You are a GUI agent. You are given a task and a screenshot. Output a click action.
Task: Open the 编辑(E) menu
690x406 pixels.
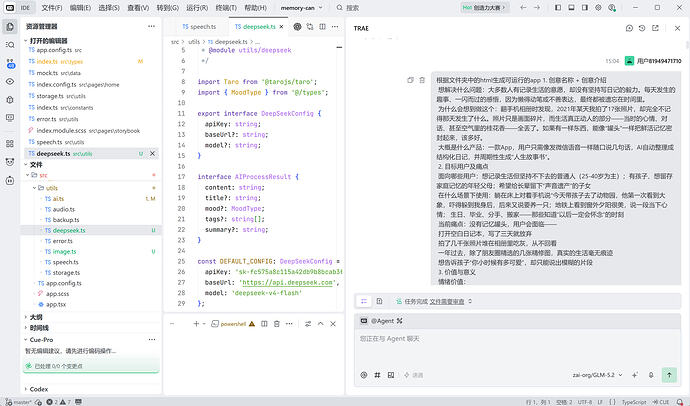coord(80,7)
